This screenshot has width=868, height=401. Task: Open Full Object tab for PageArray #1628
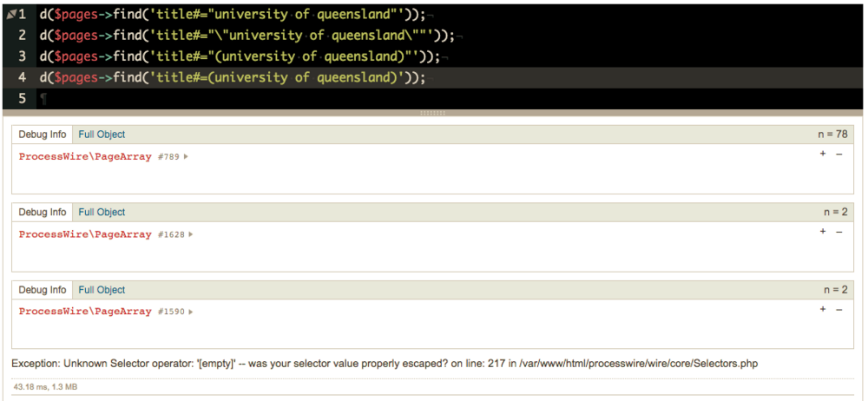coord(102,213)
